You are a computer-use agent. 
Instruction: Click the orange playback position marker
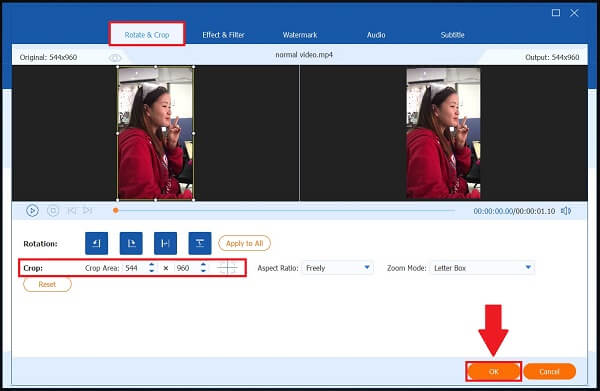116,210
